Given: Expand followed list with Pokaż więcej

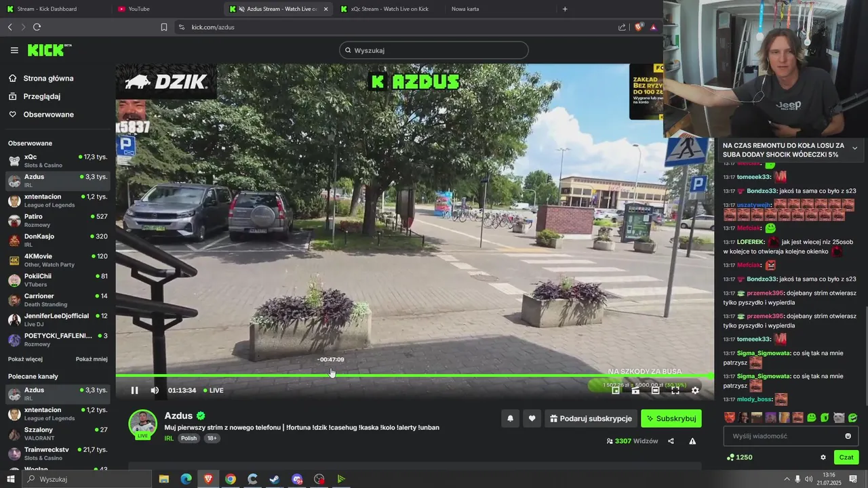Looking at the screenshot, I should click(x=25, y=359).
